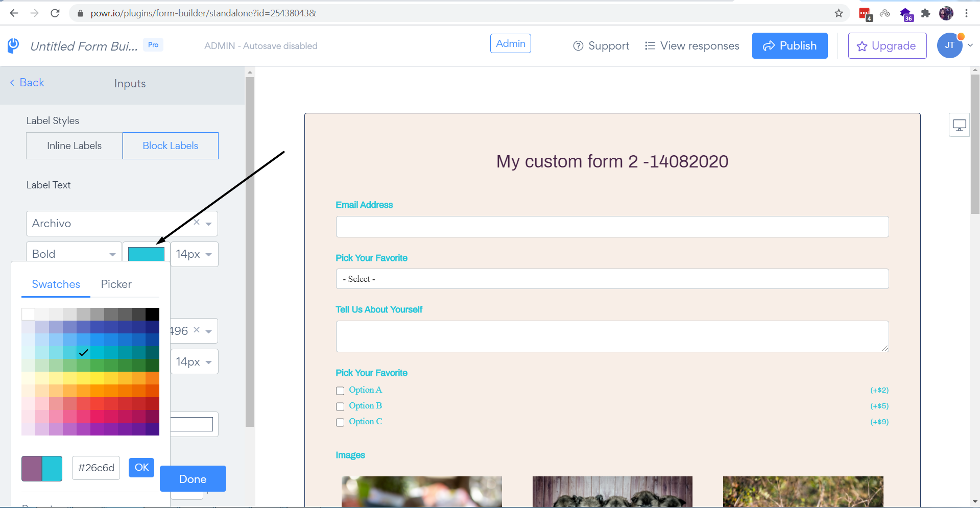This screenshot has height=508, width=980.
Task: Select the teal swatch in the color grid
Action: click(83, 353)
